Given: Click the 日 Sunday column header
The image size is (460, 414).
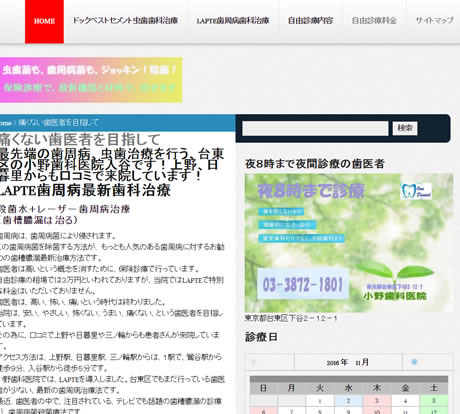Looking at the screenshot, I should [x=263, y=388].
